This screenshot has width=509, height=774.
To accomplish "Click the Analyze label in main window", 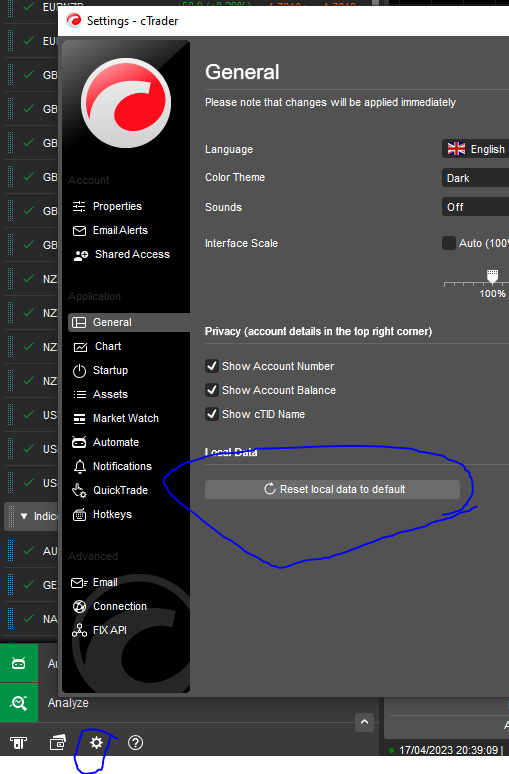I will [x=68, y=703].
